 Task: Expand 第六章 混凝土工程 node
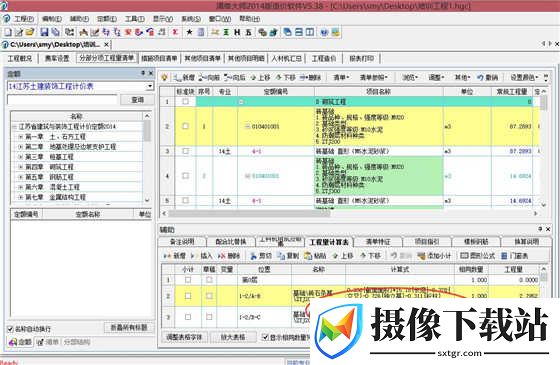coord(20,187)
